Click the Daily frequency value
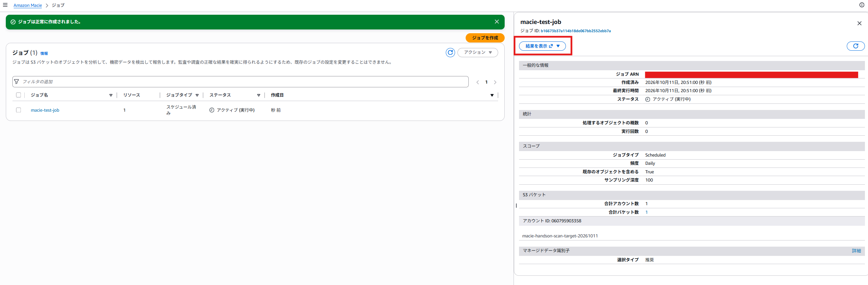Image resolution: width=868 pixels, height=285 pixels. tap(650, 163)
